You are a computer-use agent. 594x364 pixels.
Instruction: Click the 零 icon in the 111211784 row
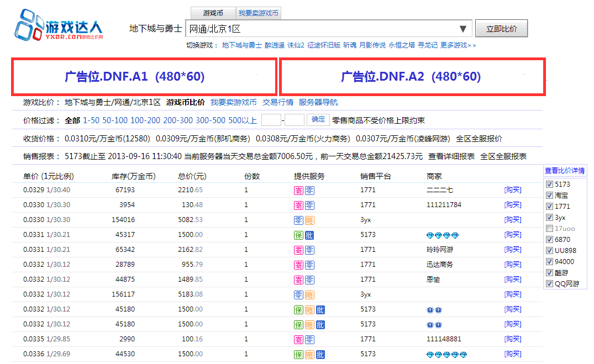(x=309, y=205)
